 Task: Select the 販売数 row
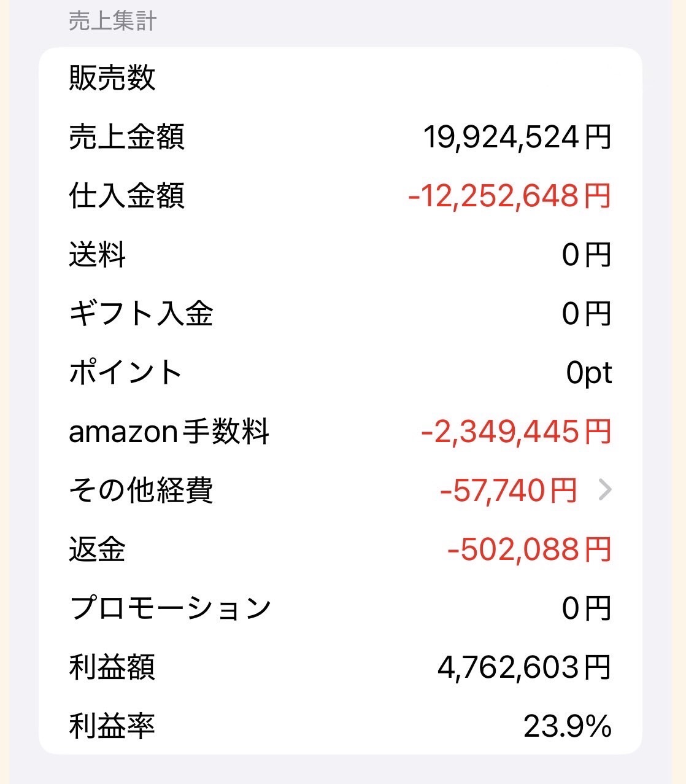[341, 78]
